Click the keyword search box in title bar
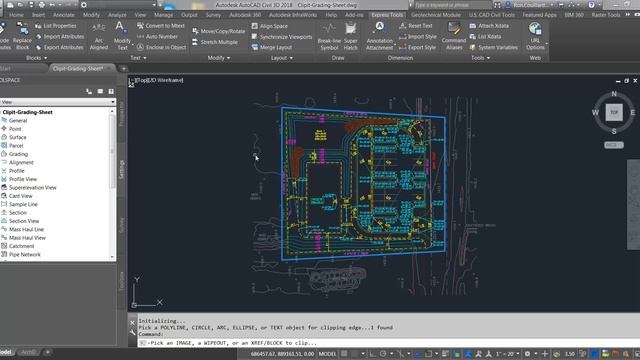 point(452,5)
